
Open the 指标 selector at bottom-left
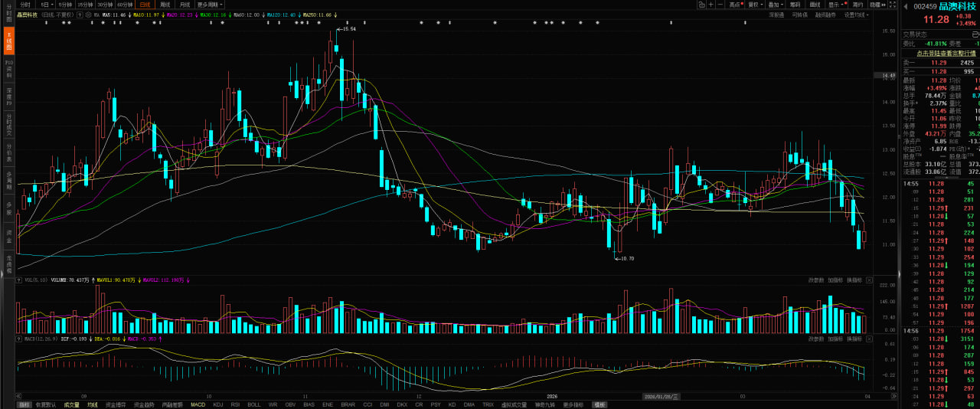coord(24,404)
